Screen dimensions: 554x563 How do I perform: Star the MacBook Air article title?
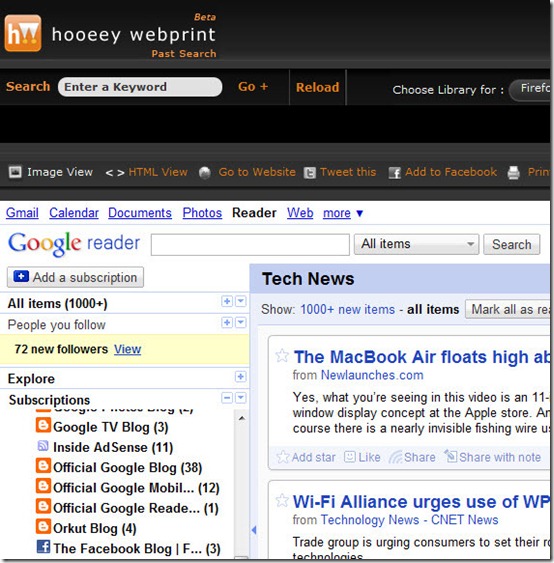point(282,355)
